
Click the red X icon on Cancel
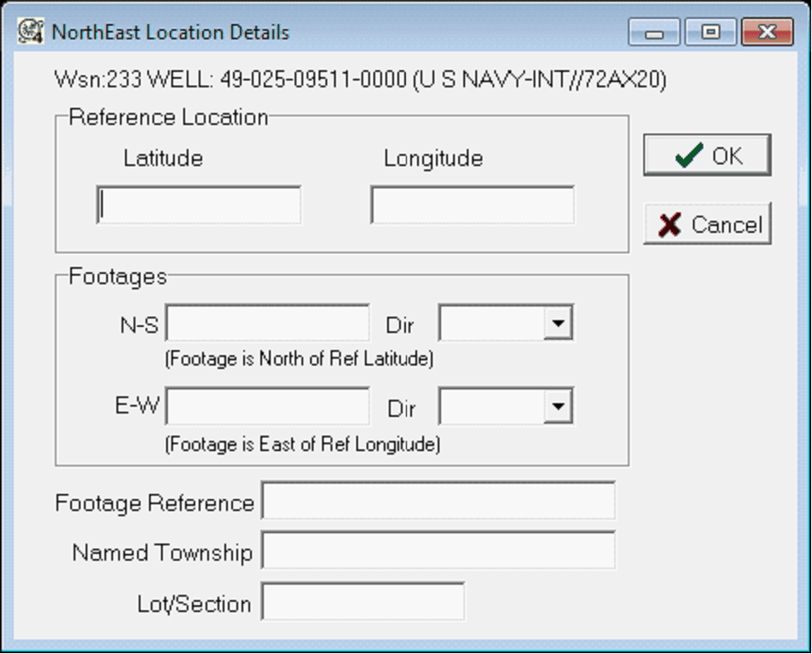pyautogui.click(x=670, y=224)
